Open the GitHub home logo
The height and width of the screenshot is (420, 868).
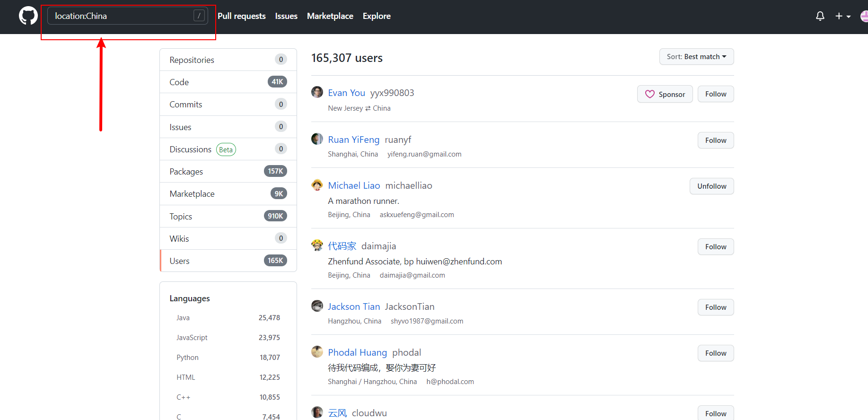coord(28,16)
